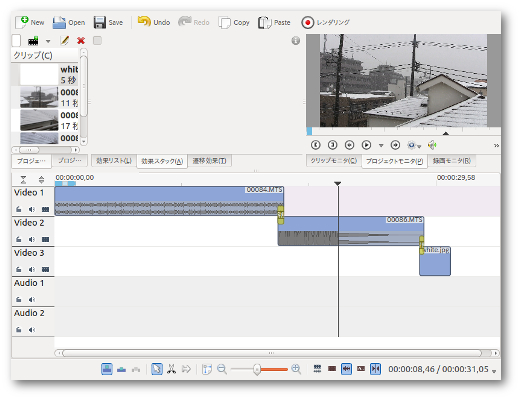The image size is (520, 399).
Task: Mute the audio of Video 1 track
Action: pyautogui.click(x=32, y=209)
